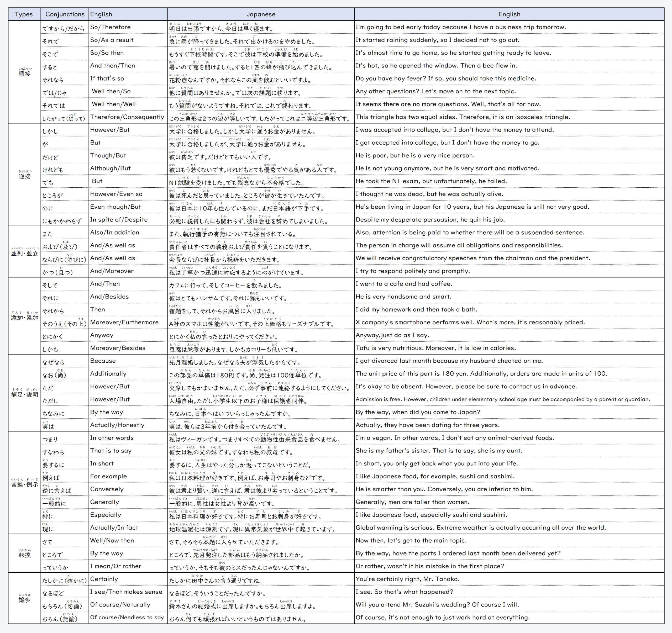The width and height of the screenshot is (672, 633).
Task: Select the cell 'If that's so'
Action: 128,78
